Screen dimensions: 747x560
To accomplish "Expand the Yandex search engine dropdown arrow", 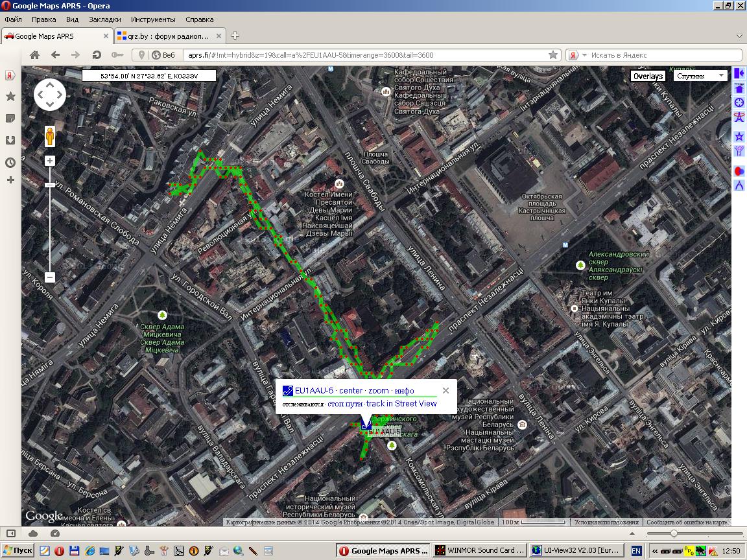I will [584, 55].
